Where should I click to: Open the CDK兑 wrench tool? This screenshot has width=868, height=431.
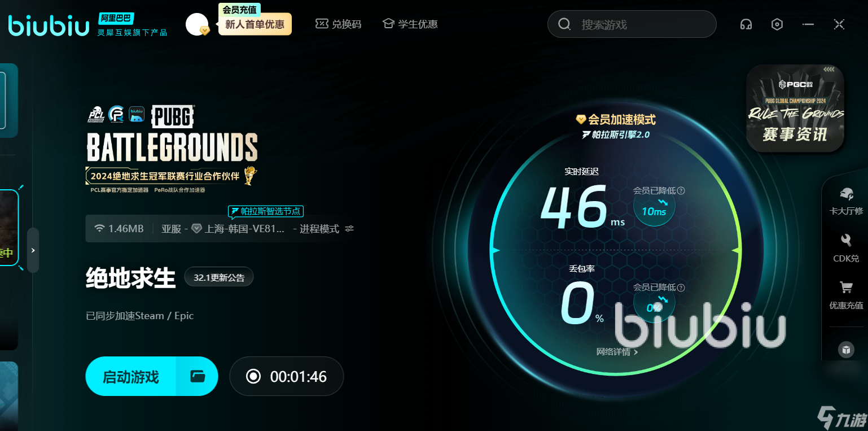coord(846,249)
